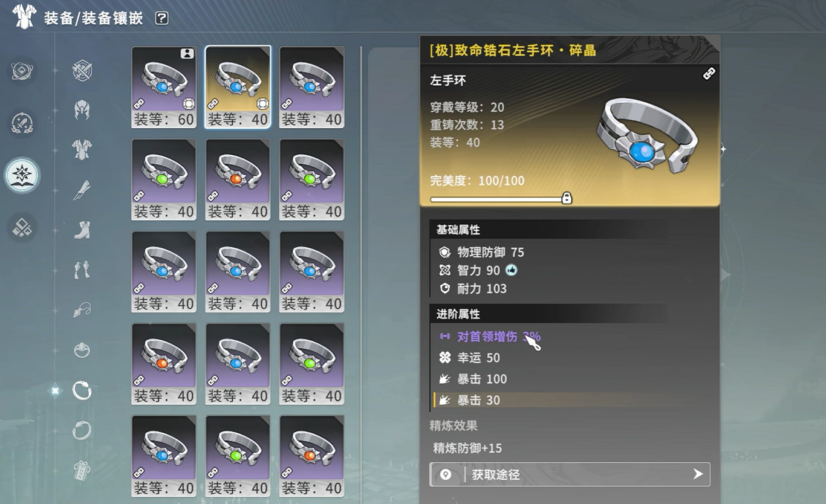Viewport: 826px width, 504px height.
Task: Click the recommended thumbs-up icon beside 智力
Action: coord(512,270)
